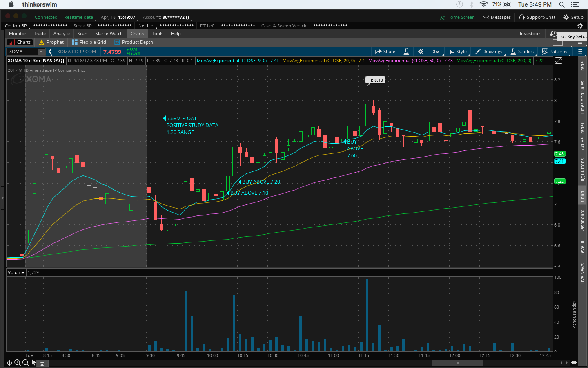Switch to the Trade tab
Image resolution: width=588 pixels, height=368 pixels.
click(40, 34)
